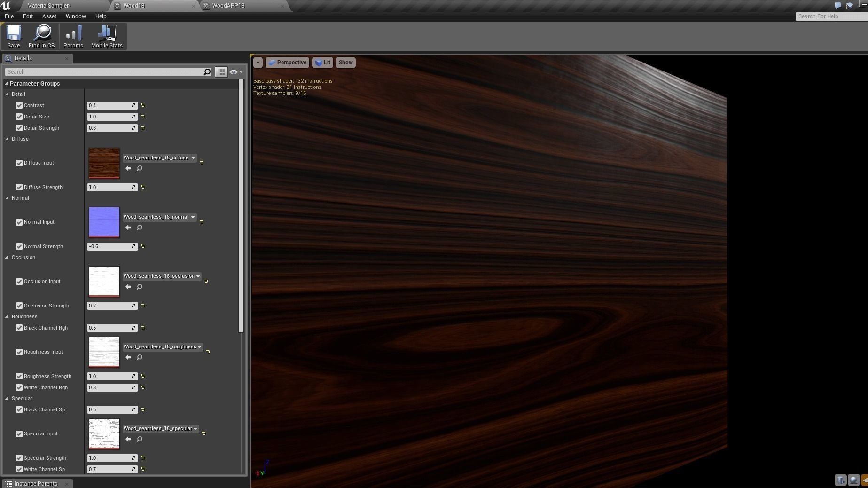868x488 pixels.
Task: Click the use-selected arrow under Normal Input
Action: [x=128, y=228]
